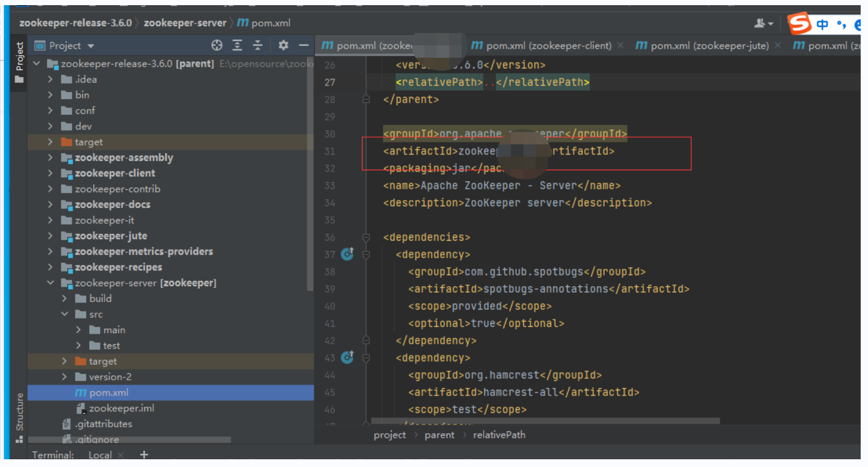The width and height of the screenshot is (868, 467).
Task: Toggle Sogou Chinese/English mode indicator
Action: click(x=823, y=24)
